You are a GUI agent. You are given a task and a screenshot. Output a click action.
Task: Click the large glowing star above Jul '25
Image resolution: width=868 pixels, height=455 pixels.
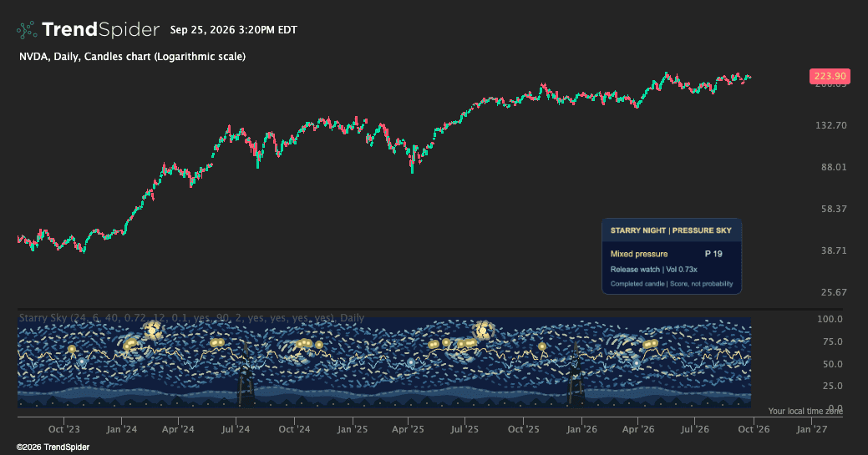click(x=483, y=331)
